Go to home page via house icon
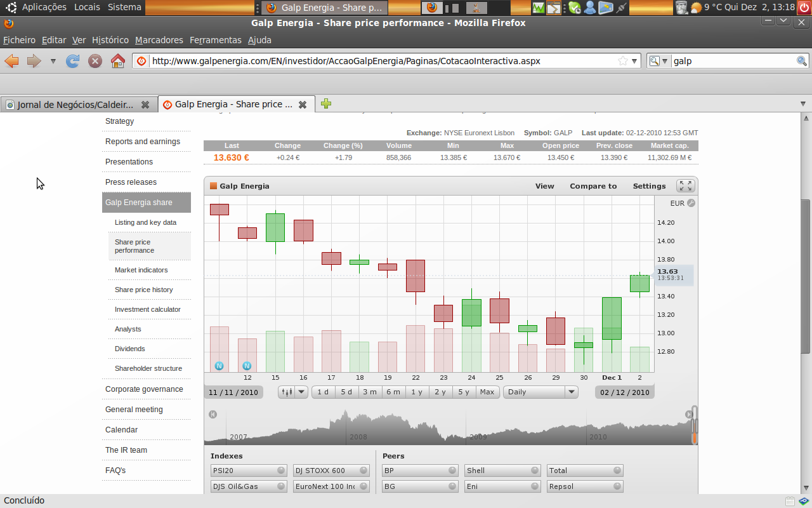The image size is (812, 508). coord(117,61)
